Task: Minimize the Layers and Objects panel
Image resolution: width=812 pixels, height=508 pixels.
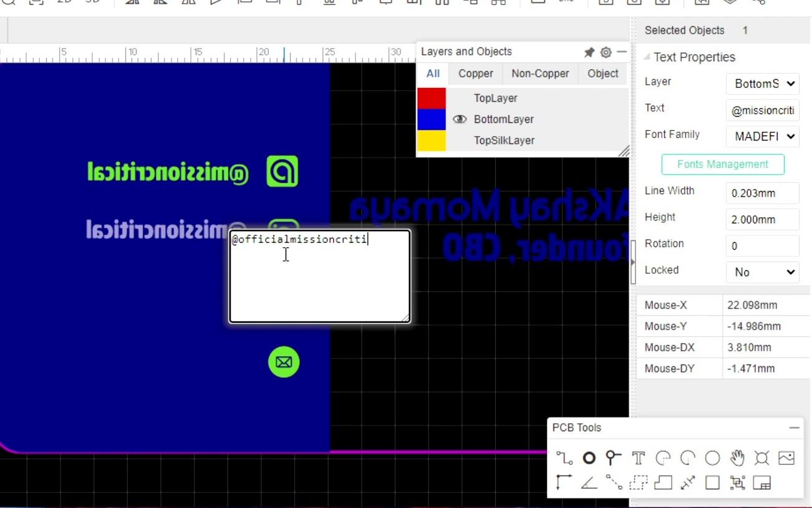Action: click(x=622, y=52)
